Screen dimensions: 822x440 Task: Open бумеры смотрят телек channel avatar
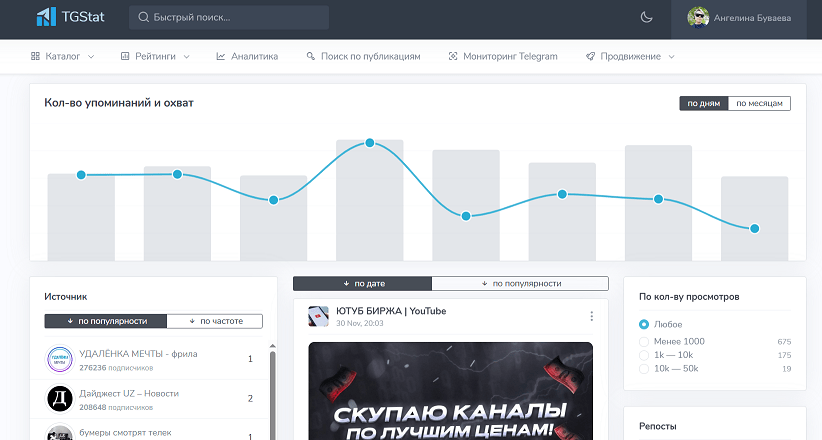60,433
